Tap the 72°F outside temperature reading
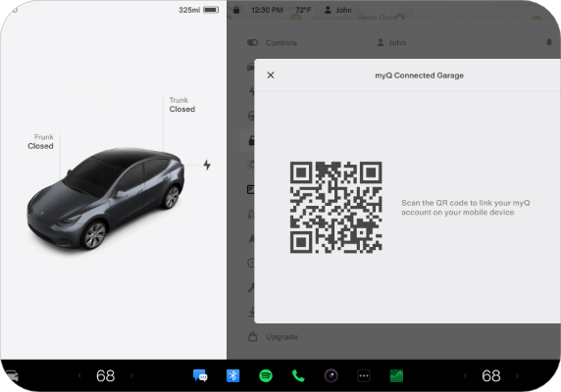561x392 pixels. [x=303, y=10]
